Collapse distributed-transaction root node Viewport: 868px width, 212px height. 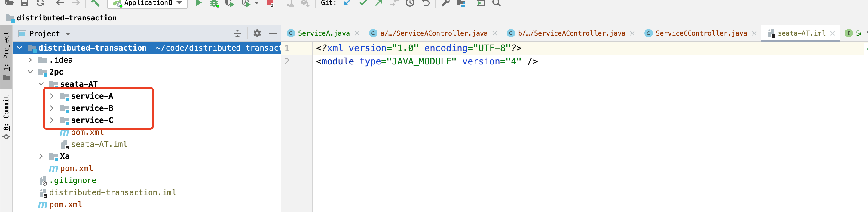(20, 48)
